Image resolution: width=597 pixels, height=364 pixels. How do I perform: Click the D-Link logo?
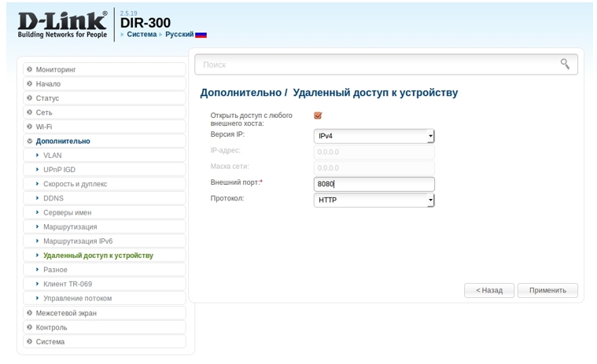tap(62, 24)
